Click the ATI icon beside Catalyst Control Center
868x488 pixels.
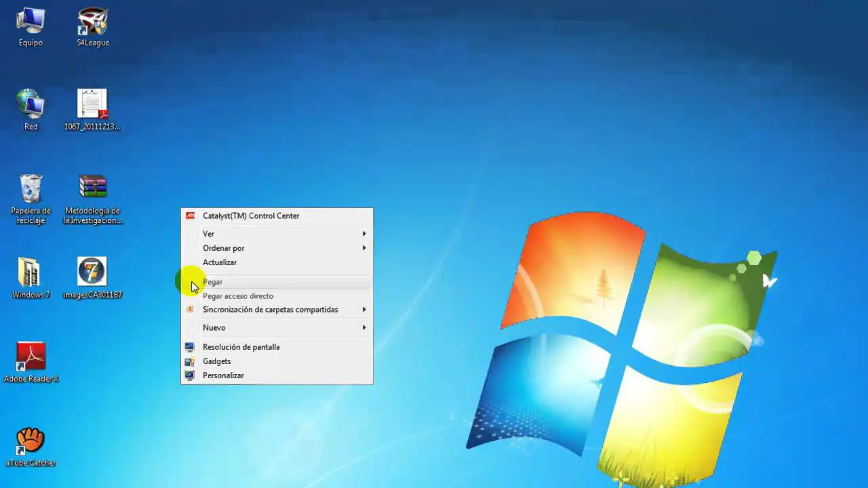[x=191, y=216]
